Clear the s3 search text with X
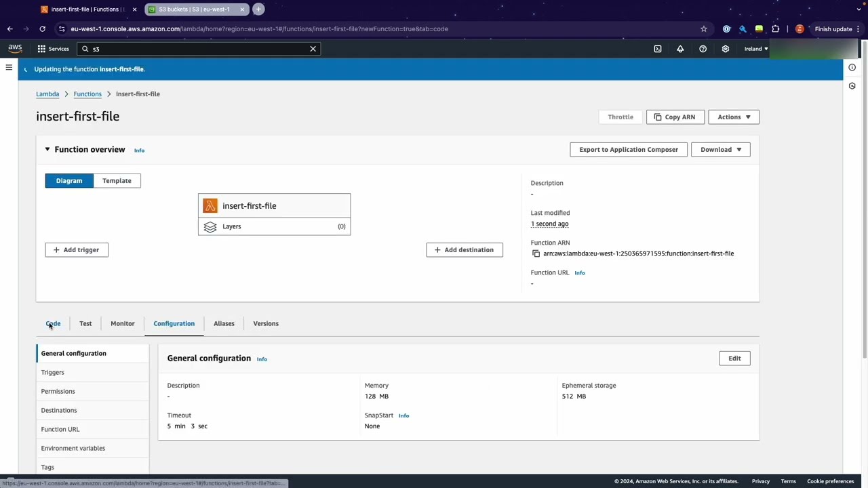The width and height of the screenshot is (868, 488). click(313, 49)
